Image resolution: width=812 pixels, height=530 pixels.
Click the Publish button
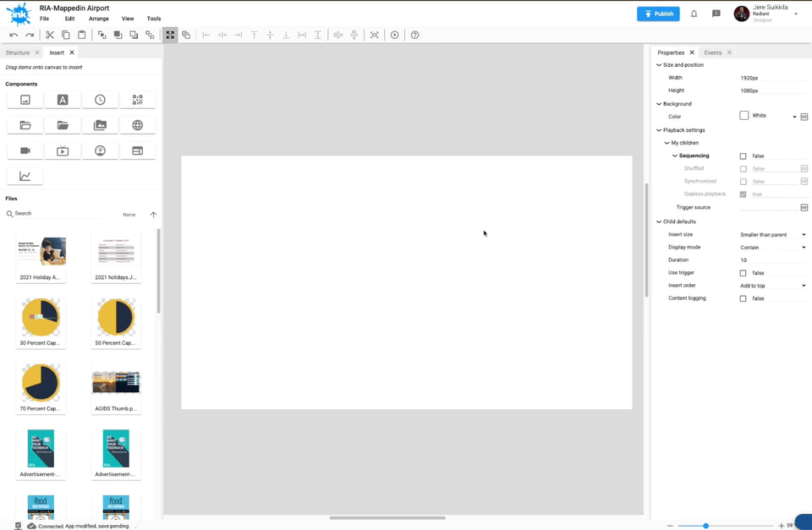coord(658,14)
